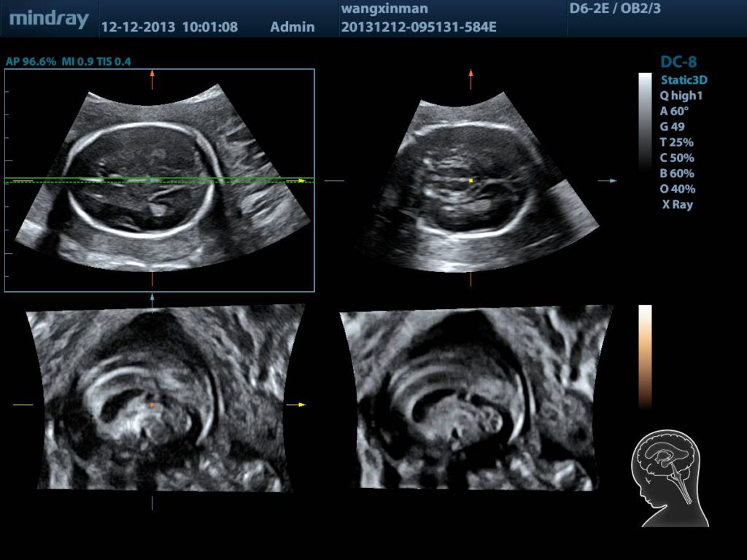Click the yellow center marker in top-right plane

(x=471, y=180)
